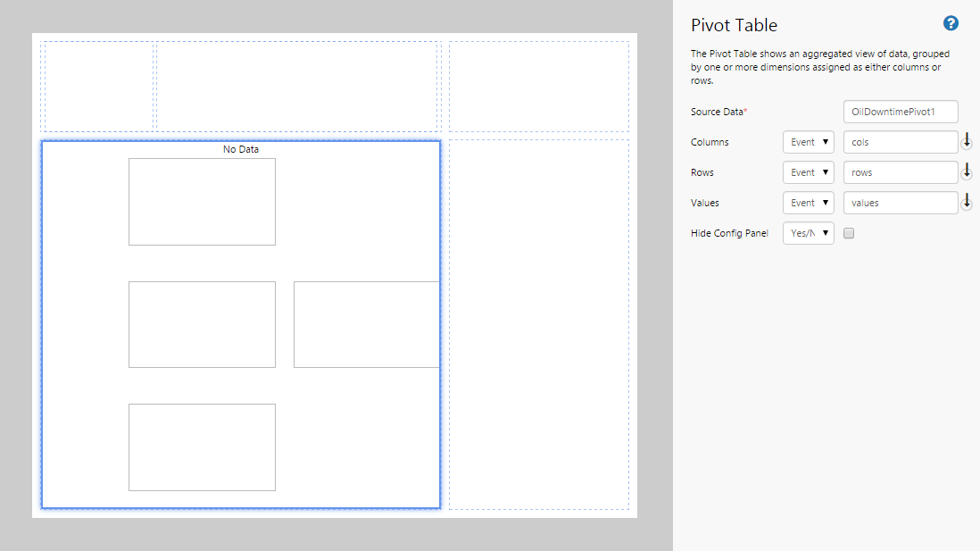The image size is (980, 551).
Task: Select the top-middle wide layout cell
Action: point(297,87)
